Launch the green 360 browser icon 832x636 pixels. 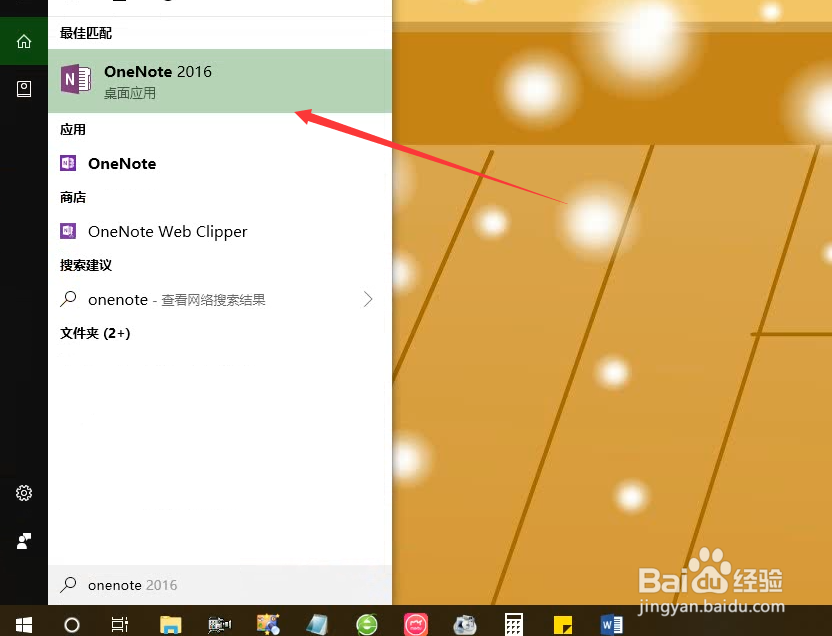point(367,625)
